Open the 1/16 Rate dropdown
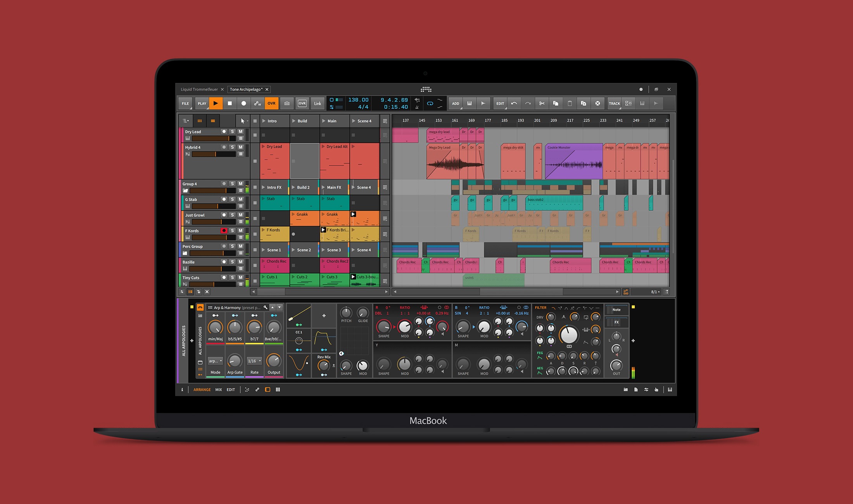The height and width of the screenshot is (504, 853). point(254,361)
